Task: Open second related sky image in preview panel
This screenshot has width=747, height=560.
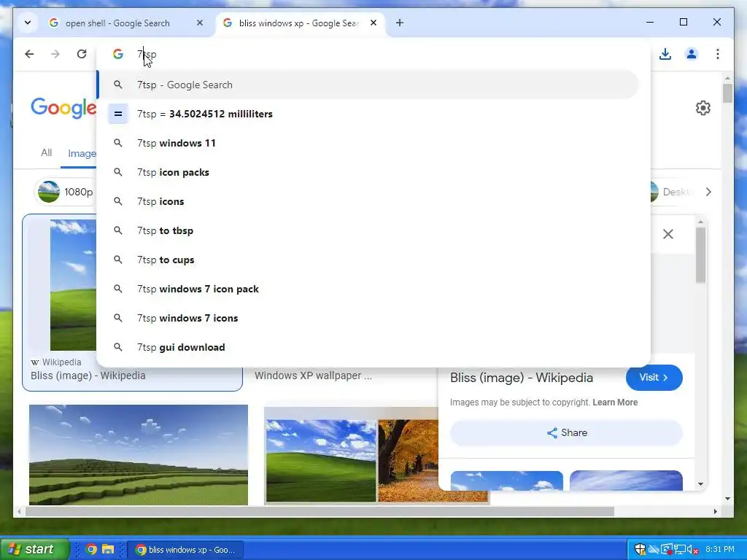Action: [x=626, y=481]
